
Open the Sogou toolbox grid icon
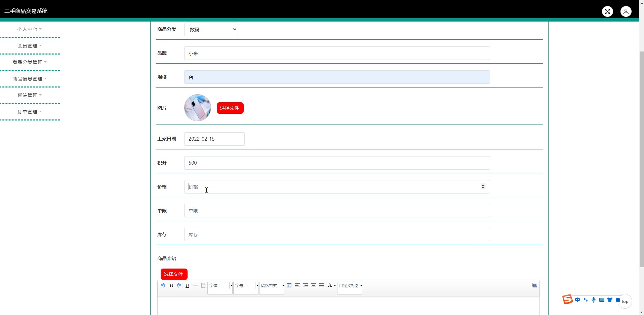point(618,300)
